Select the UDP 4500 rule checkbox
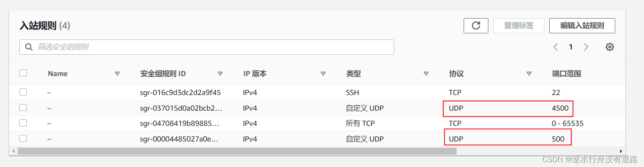 tap(23, 108)
